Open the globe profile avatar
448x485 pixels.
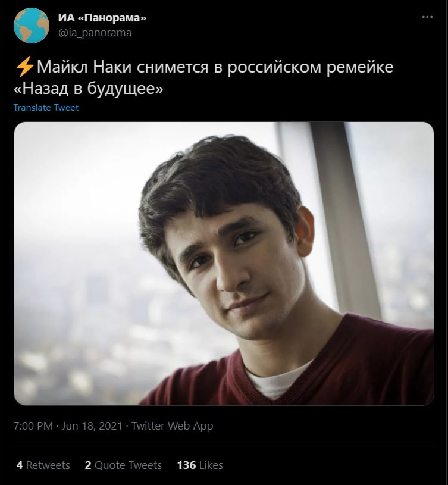[31, 26]
